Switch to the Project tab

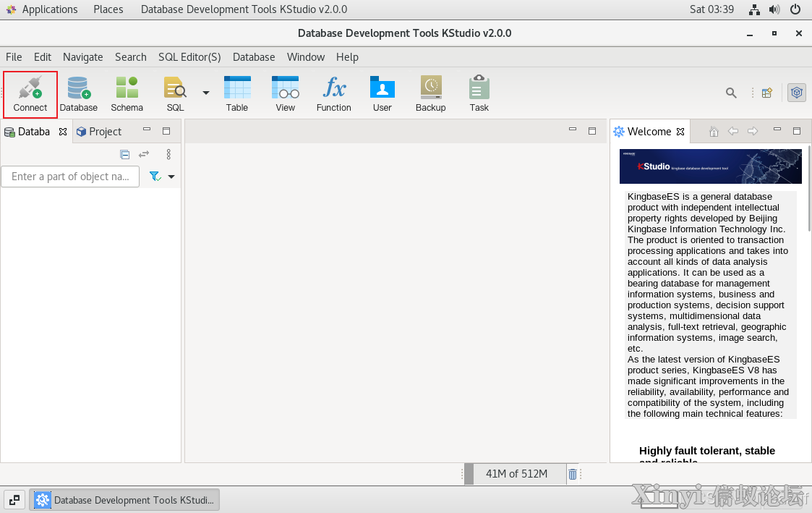(100, 132)
